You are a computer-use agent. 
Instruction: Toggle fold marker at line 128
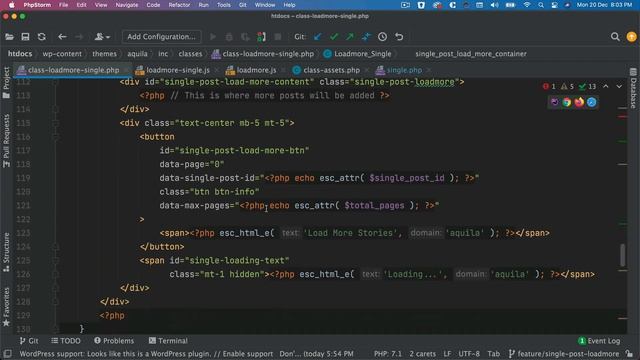tap(56, 302)
